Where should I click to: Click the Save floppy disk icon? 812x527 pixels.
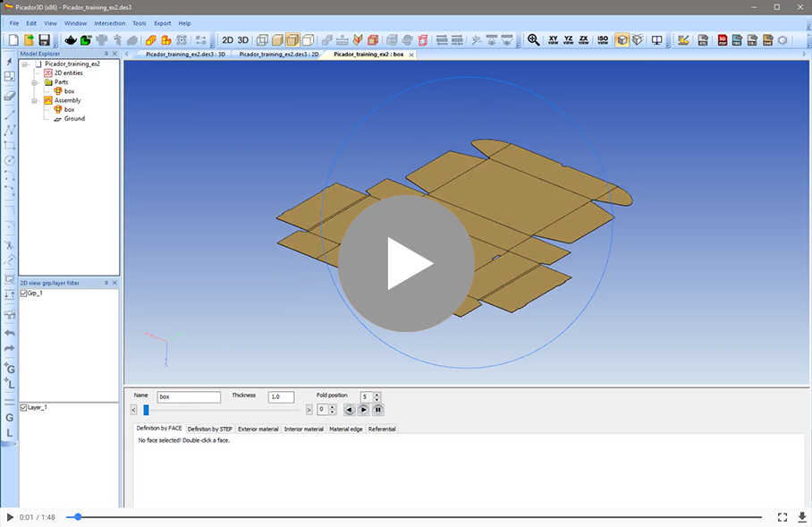pyautogui.click(x=44, y=40)
